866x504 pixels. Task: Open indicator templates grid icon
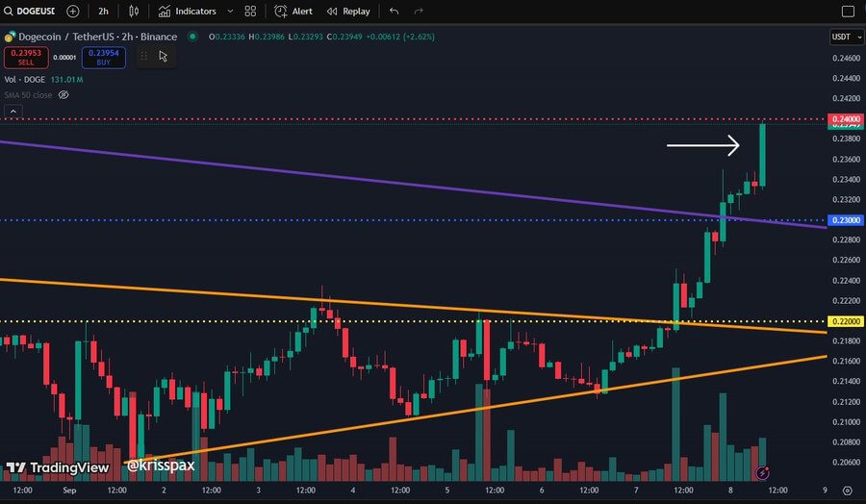coord(250,11)
